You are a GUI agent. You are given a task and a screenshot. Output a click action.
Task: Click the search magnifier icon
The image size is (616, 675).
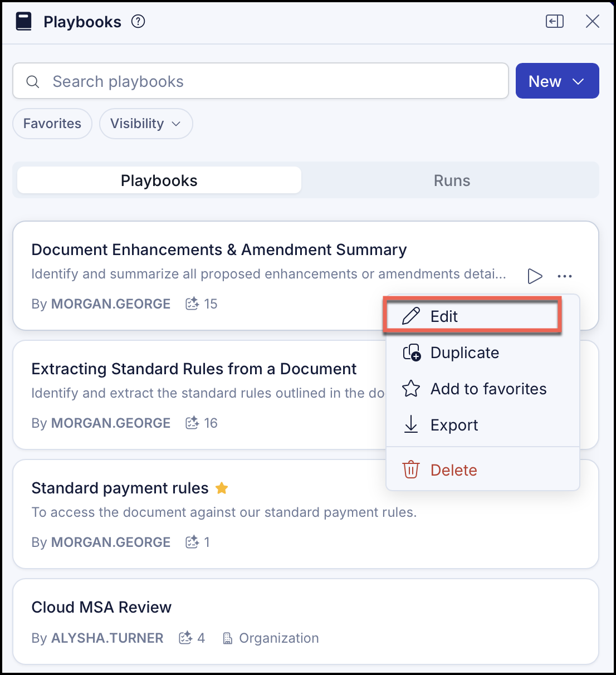tap(33, 81)
